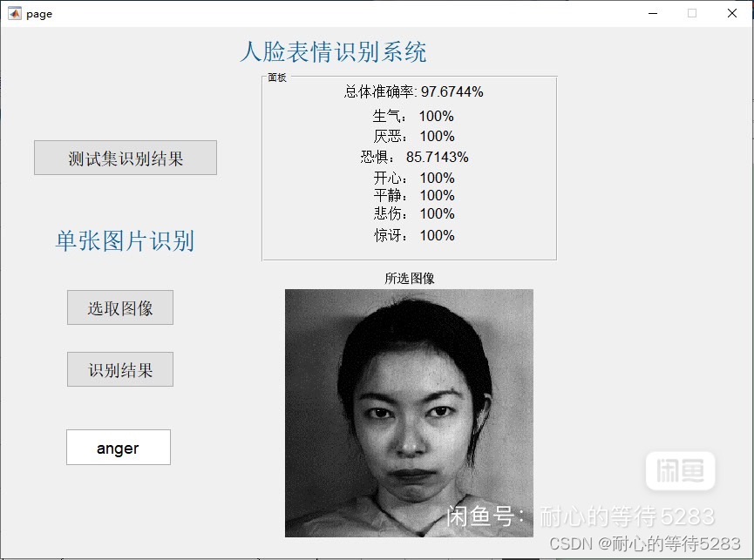
Task: Click the selected face image
Action: (409, 413)
